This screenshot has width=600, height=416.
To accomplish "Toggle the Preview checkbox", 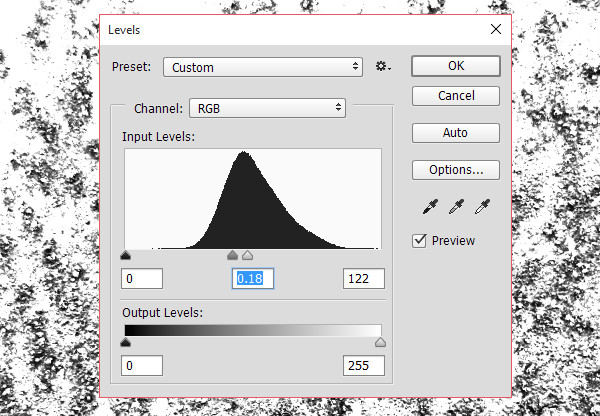I will pyautogui.click(x=420, y=240).
